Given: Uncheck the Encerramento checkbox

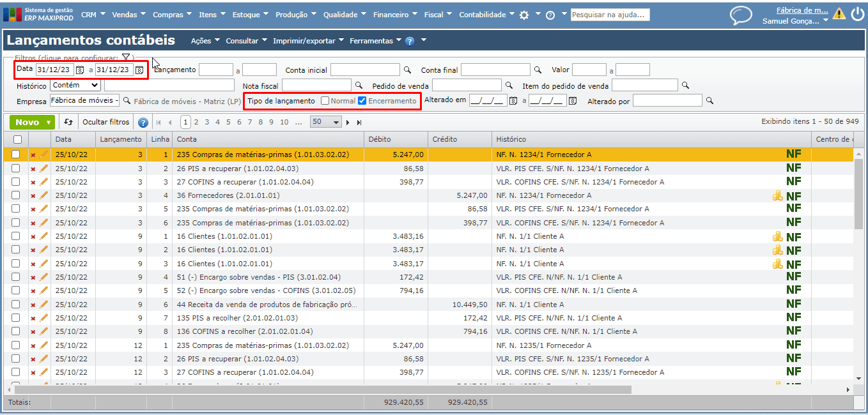Looking at the screenshot, I should pos(362,101).
